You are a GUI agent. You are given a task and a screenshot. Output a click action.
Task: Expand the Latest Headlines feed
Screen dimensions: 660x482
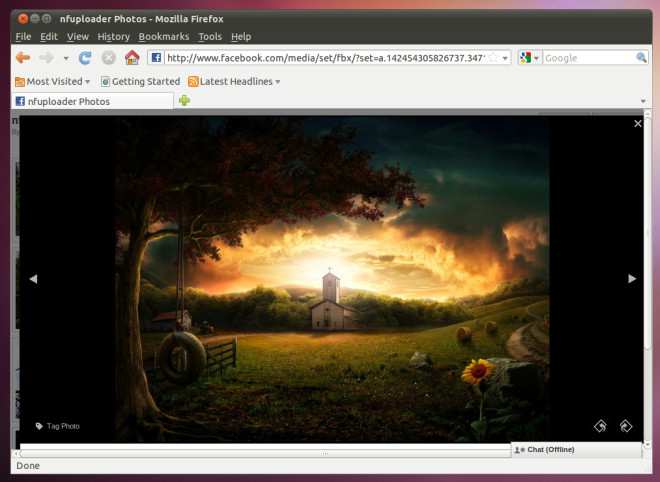(x=234, y=81)
